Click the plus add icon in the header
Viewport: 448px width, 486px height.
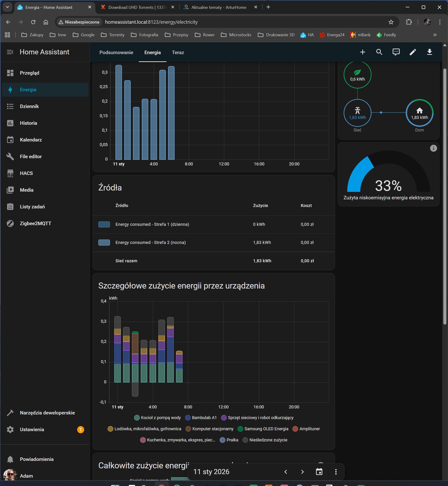[x=362, y=52]
